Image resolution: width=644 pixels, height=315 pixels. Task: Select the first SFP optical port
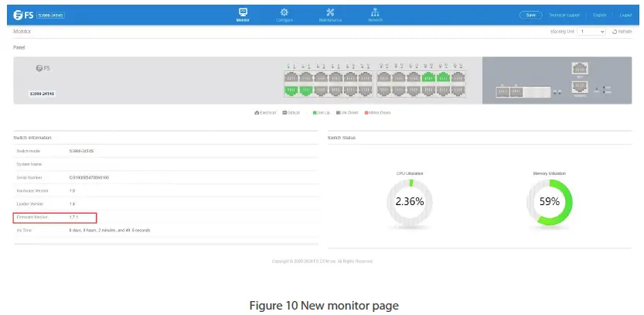[x=503, y=92]
